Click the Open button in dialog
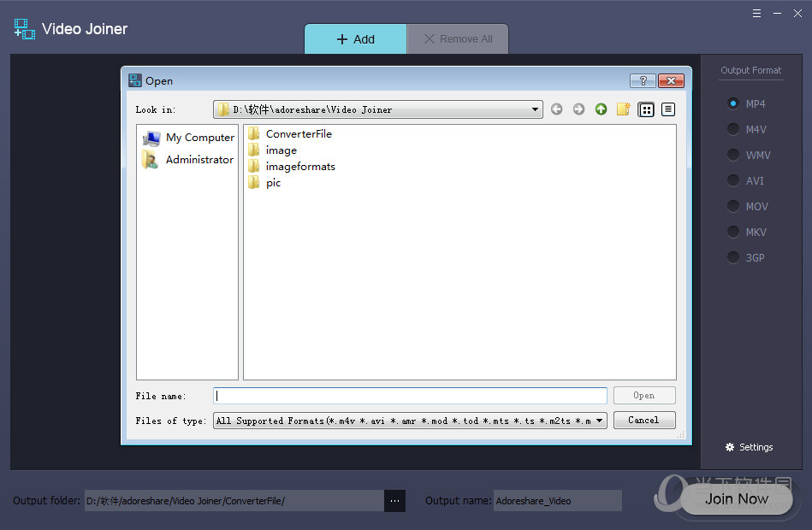 tap(644, 396)
